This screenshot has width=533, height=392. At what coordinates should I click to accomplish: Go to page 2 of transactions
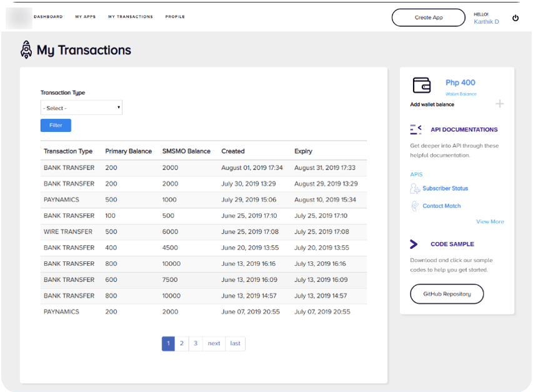[x=181, y=343]
